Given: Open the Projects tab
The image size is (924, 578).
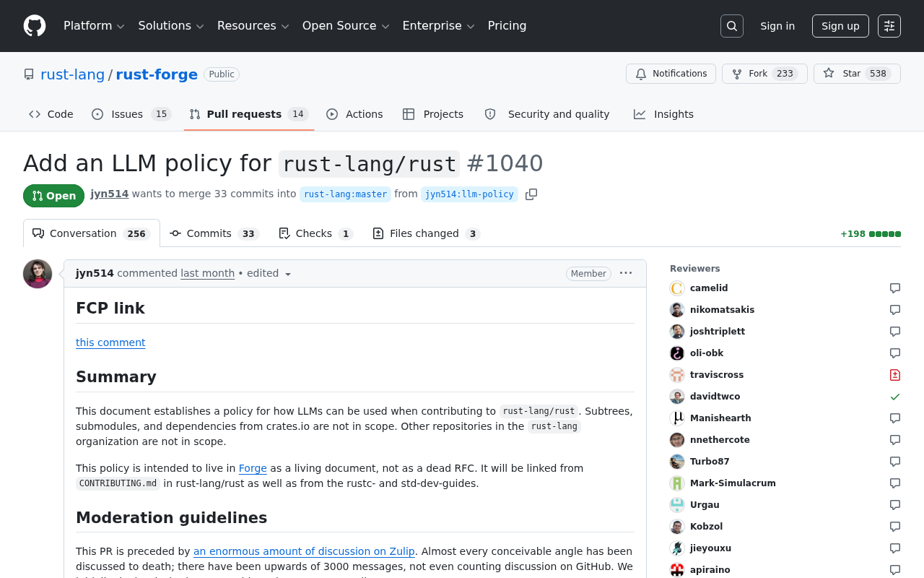Looking at the screenshot, I should (433, 114).
